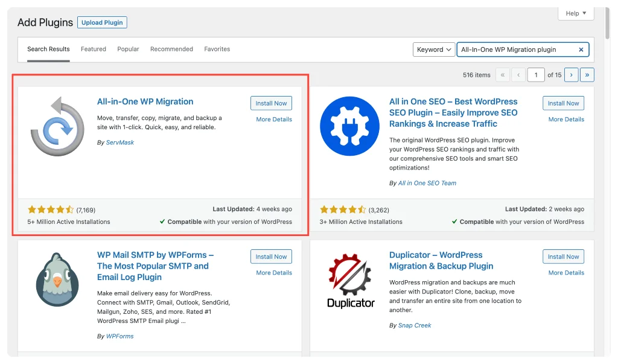Click the star rating of All in One SEO

point(343,210)
